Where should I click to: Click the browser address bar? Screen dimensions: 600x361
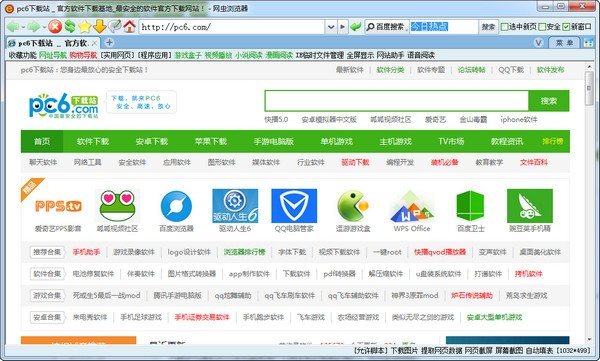click(x=232, y=27)
